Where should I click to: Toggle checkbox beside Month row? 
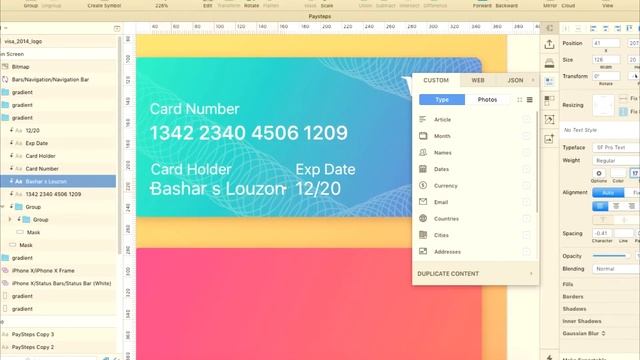526,136
